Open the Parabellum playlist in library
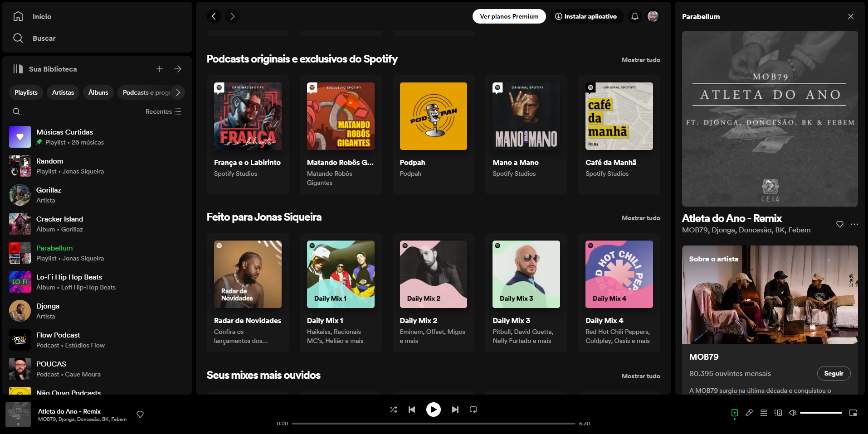The width and height of the screenshot is (868, 434). [96, 253]
